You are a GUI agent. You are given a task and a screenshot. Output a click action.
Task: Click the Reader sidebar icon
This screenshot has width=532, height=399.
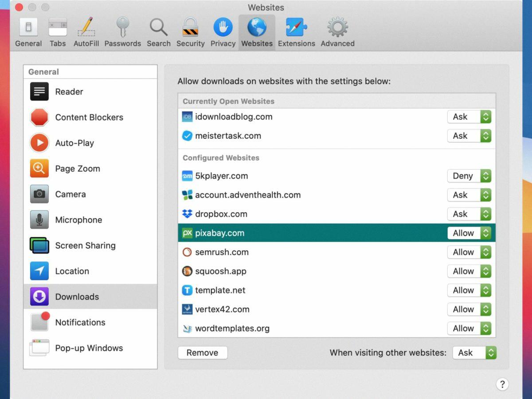(39, 92)
